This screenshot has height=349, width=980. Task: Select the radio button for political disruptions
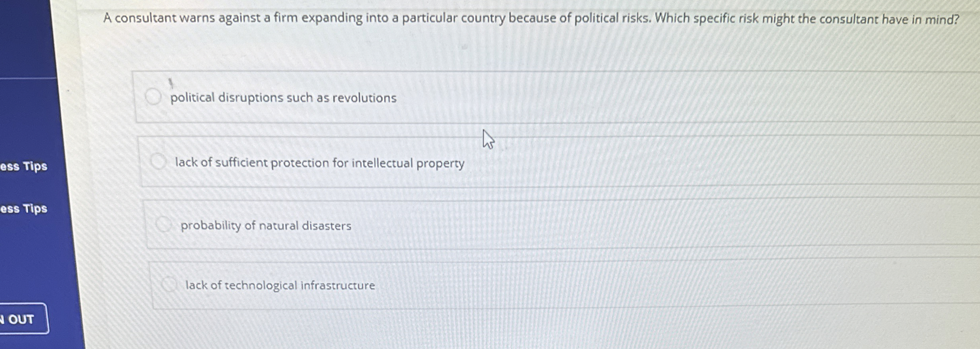coord(153,97)
